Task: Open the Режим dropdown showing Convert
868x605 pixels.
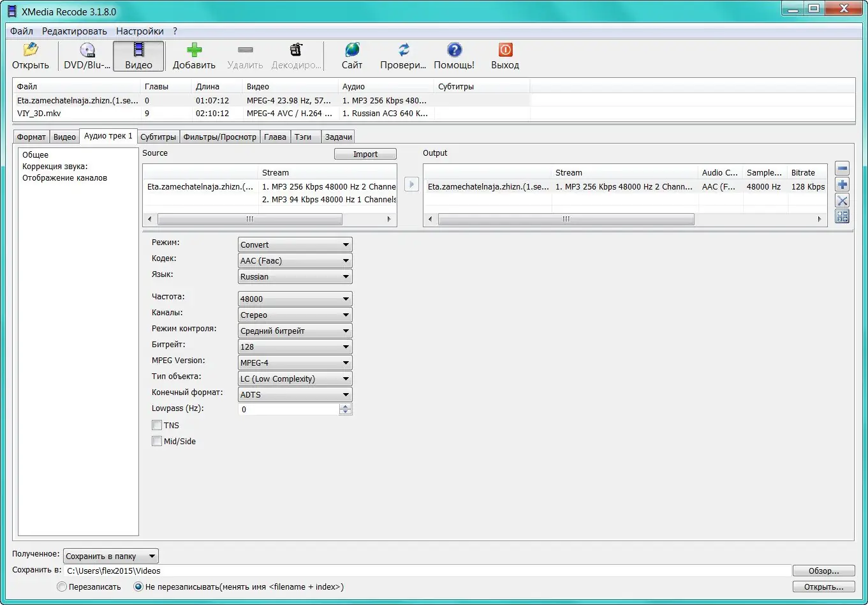Action: click(x=295, y=244)
